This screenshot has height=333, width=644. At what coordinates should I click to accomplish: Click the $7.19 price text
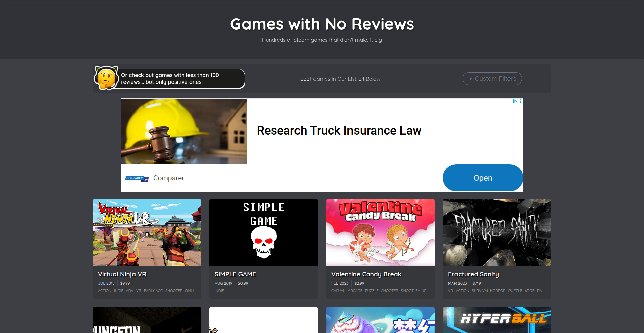click(477, 283)
